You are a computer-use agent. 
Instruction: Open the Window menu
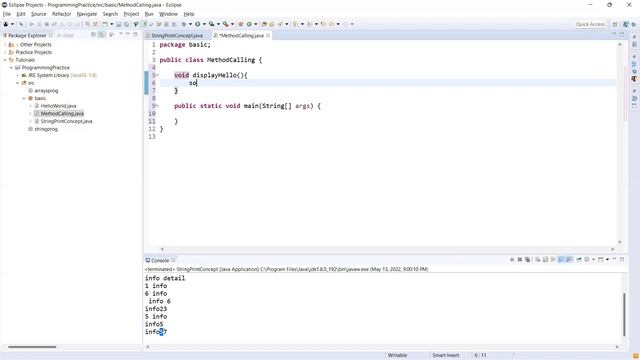tap(168, 14)
